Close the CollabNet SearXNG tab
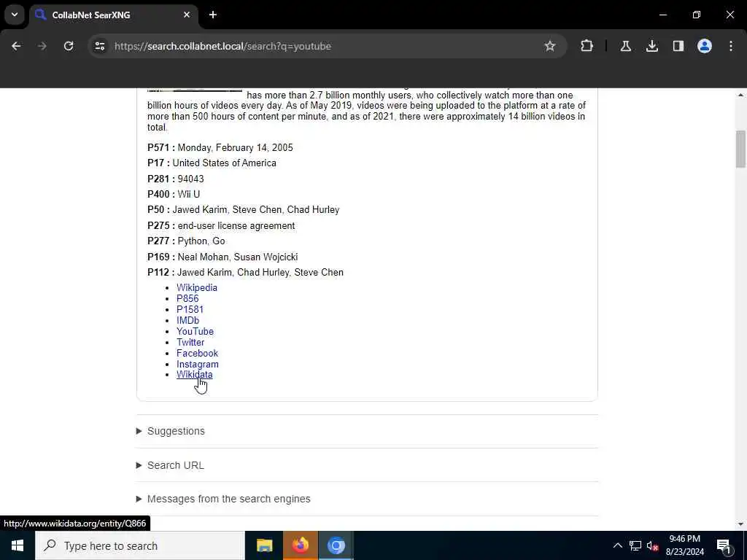Image resolution: width=747 pixels, height=560 pixels. (187, 15)
